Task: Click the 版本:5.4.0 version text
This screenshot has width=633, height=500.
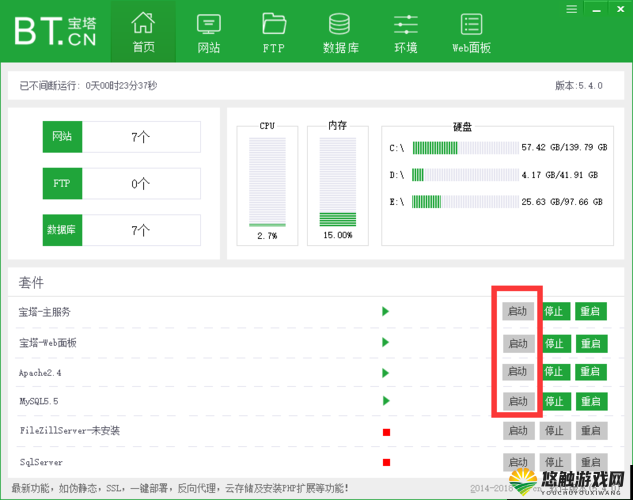Action: click(579, 86)
